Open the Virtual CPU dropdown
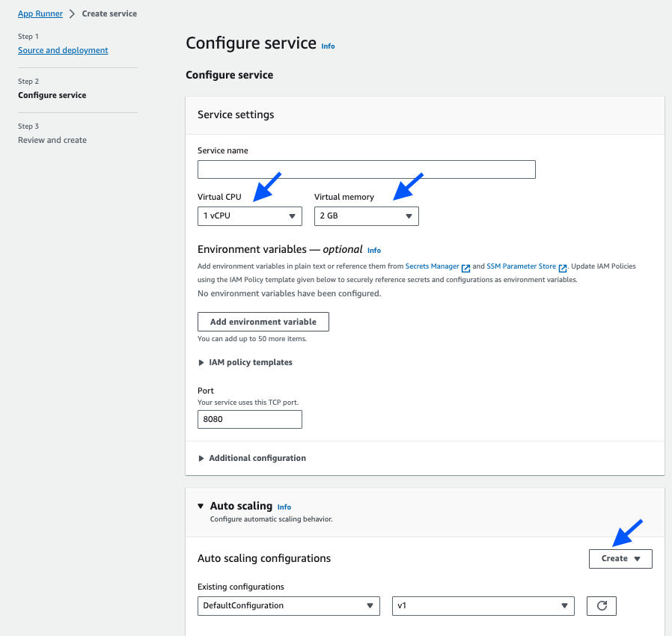This screenshot has width=672, height=636. click(x=249, y=216)
